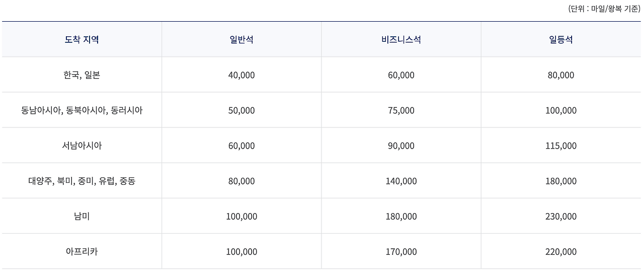Screen dimensions: 644x272
Task: Select the 일반석 column header
Action: 242,40
